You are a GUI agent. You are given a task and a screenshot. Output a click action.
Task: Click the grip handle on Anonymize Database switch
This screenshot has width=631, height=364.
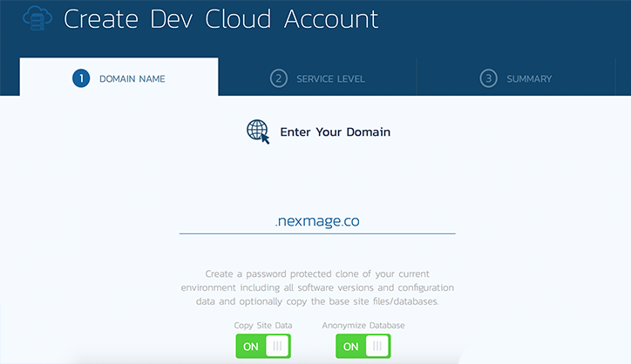(x=377, y=346)
